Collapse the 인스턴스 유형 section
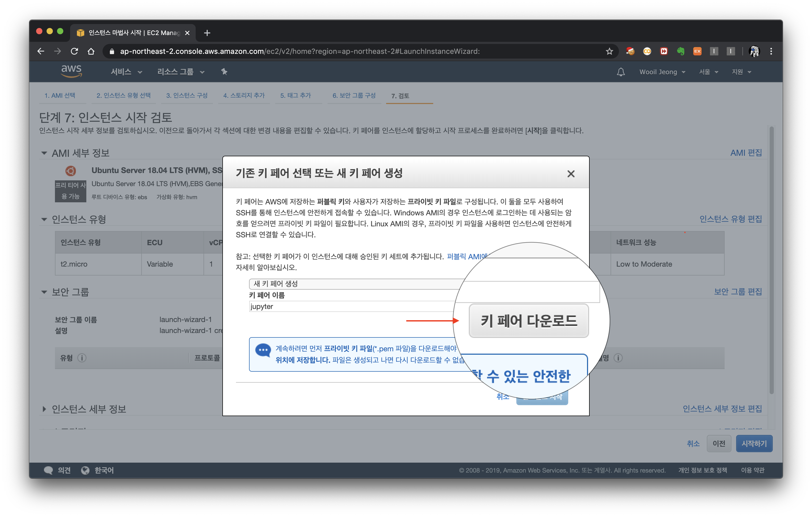This screenshot has height=517, width=812. coord(44,219)
